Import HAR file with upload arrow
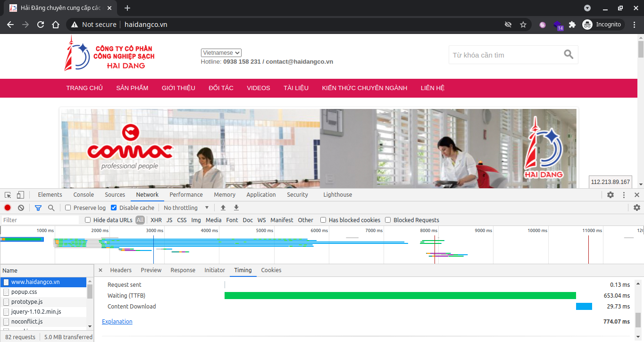 223,208
